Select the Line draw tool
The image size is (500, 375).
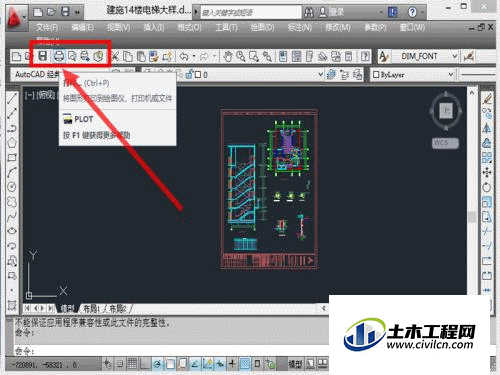click(12, 99)
